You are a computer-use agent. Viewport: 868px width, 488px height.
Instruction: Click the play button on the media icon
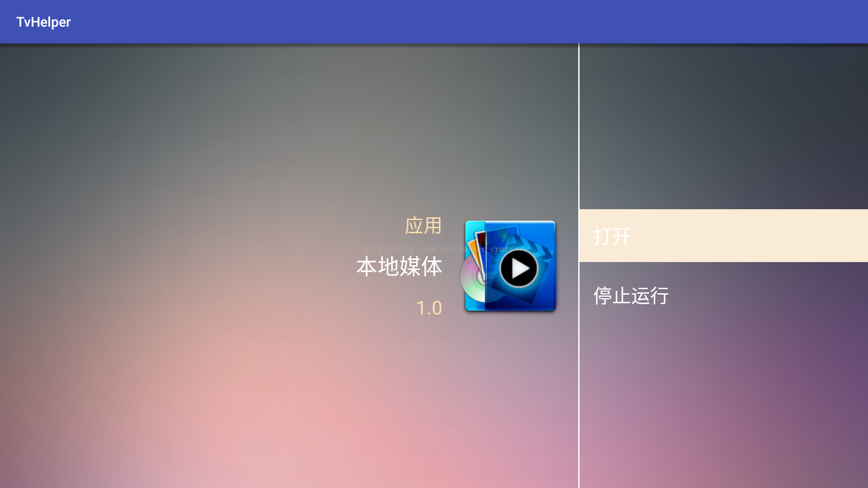(x=519, y=268)
